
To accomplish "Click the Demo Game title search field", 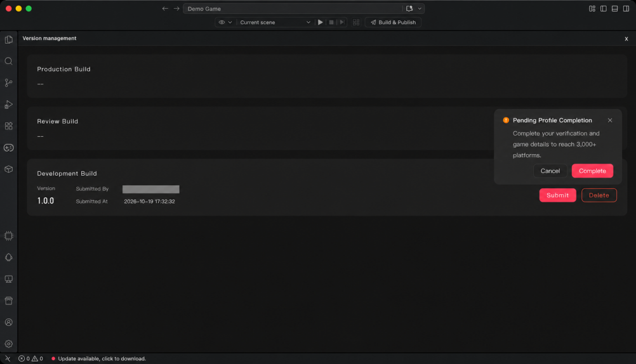I will click(x=293, y=8).
